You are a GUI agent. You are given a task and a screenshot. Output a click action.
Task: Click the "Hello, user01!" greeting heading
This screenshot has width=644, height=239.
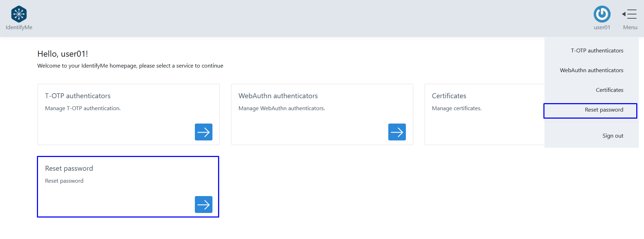pyautogui.click(x=63, y=54)
